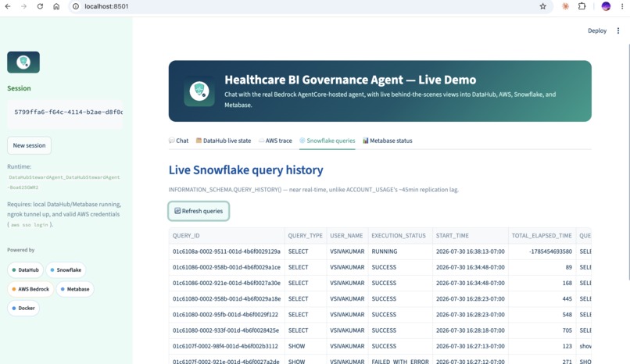630x364 pixels.
Task: Start a New session
Action: coord(29,145)
